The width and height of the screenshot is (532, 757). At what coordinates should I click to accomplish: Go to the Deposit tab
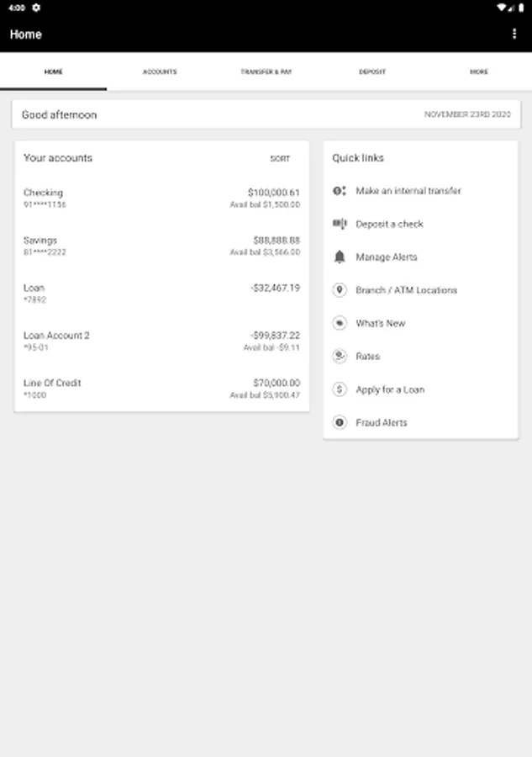tap(372, 72)
